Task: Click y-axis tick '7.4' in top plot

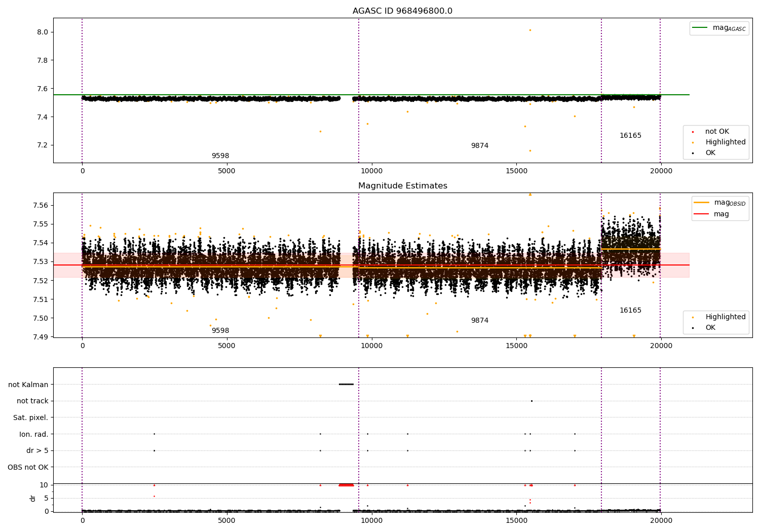Action: 42,118
